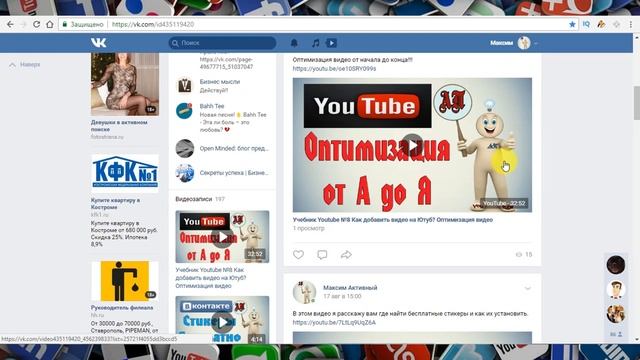The width and height of the screenshot is (640, 360).
Task: Open notifications bell in VK header
Action: coord(294,43)
